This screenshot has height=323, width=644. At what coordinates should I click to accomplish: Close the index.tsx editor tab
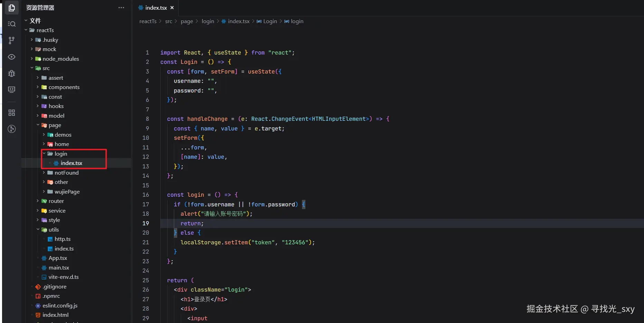pos(172,8)
